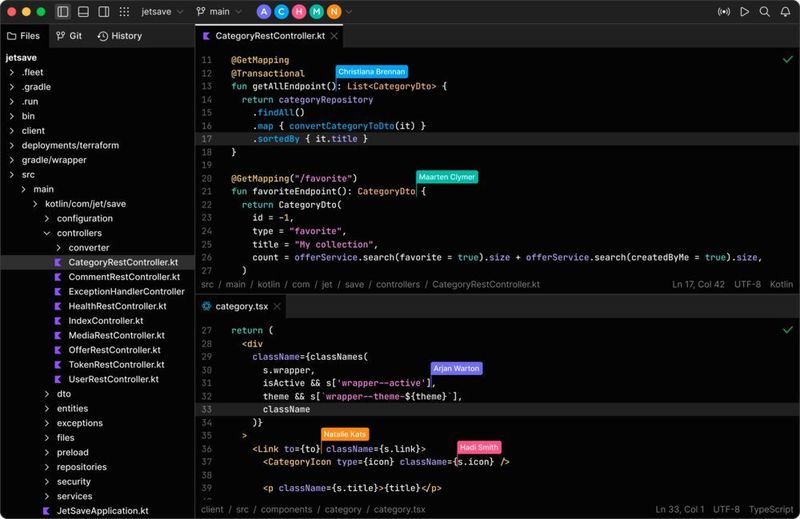Viewport: 800px width, 519px height.
Task: Click the UTF-8 encoding in Kotlin editor
Action: coord(747,284)
